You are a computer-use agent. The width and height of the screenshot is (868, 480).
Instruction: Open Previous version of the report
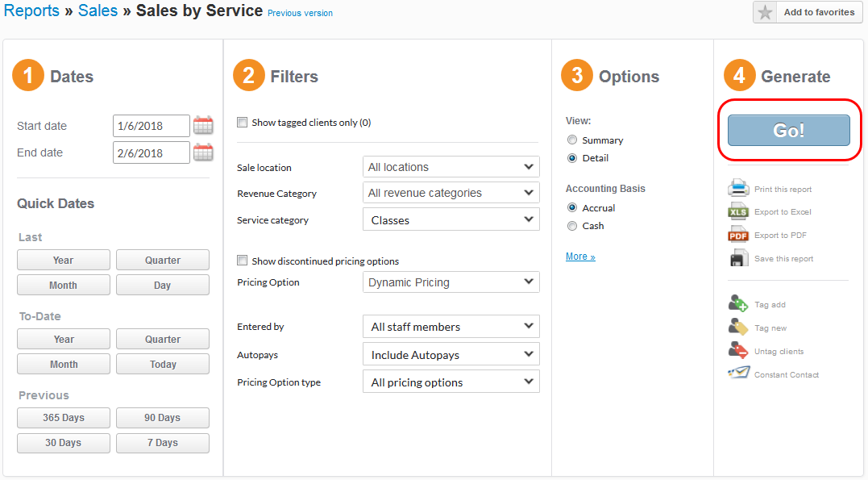pyautogui.click(x=300, y=13)
